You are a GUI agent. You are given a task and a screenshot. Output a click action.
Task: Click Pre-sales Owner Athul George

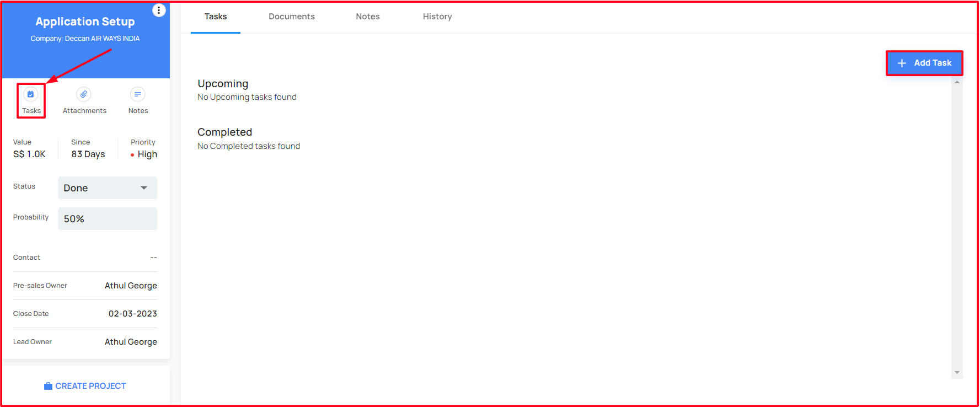tap(131, 286)
